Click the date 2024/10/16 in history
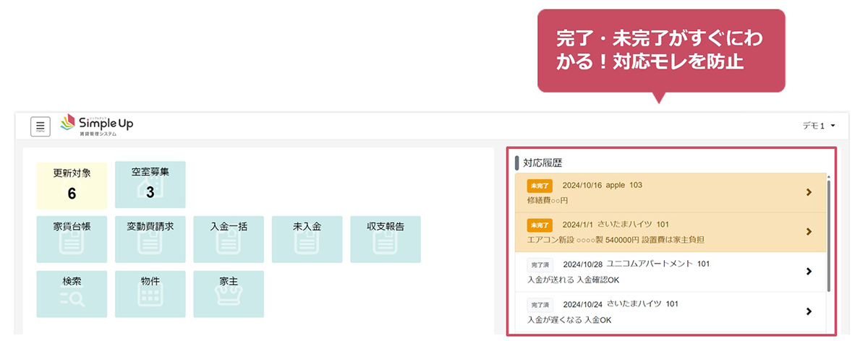 coord(582,186)
